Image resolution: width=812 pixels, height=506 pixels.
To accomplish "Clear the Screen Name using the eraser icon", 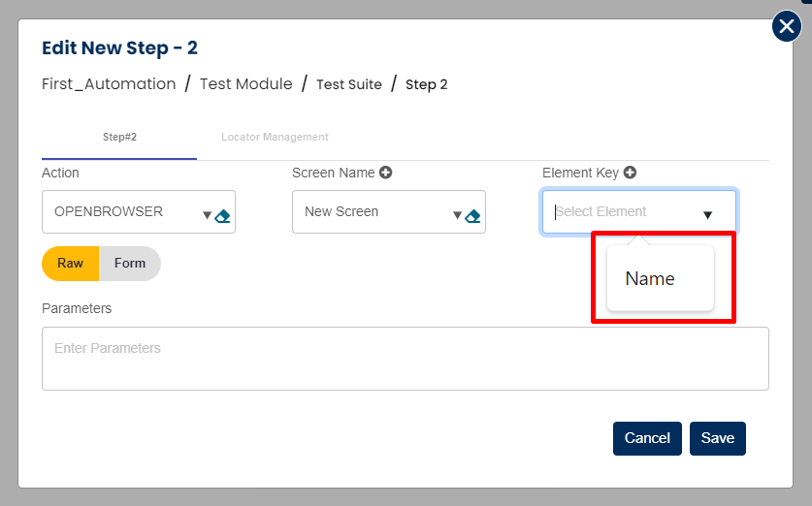I will 472,216.
